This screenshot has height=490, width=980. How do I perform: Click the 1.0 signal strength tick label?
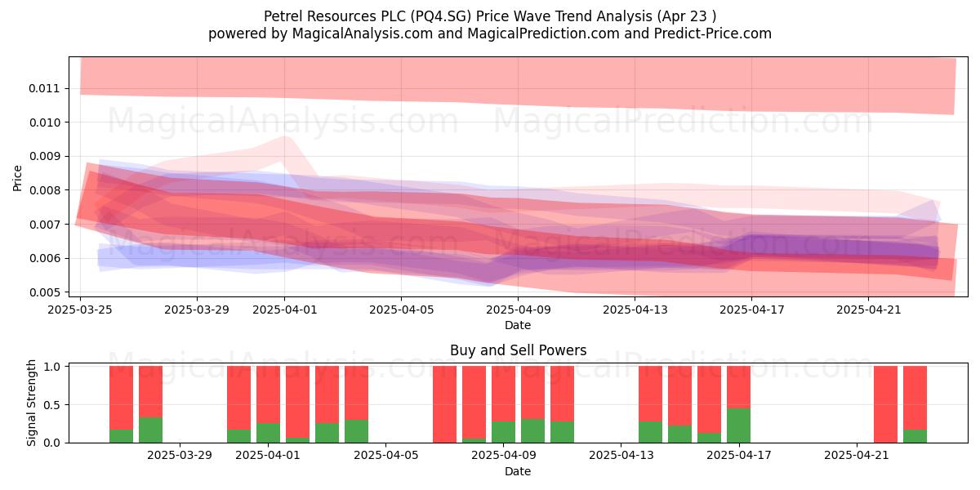click(x=52, y=367)
